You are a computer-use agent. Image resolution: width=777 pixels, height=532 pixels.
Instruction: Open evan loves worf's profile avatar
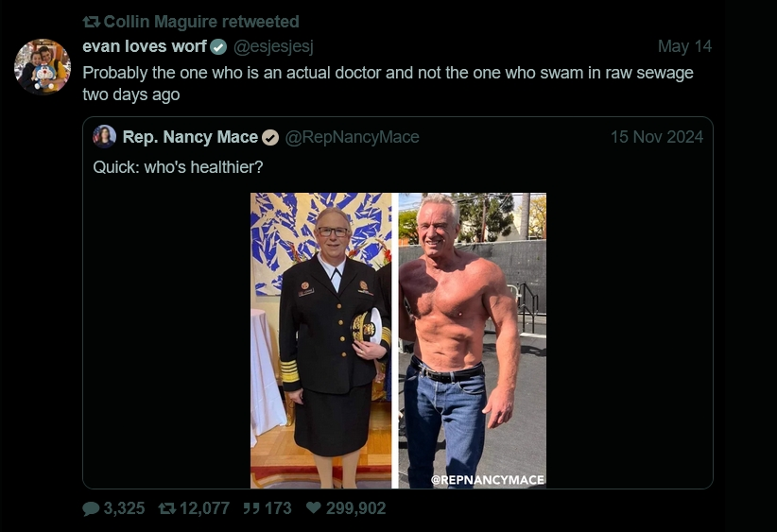point(43,66)
